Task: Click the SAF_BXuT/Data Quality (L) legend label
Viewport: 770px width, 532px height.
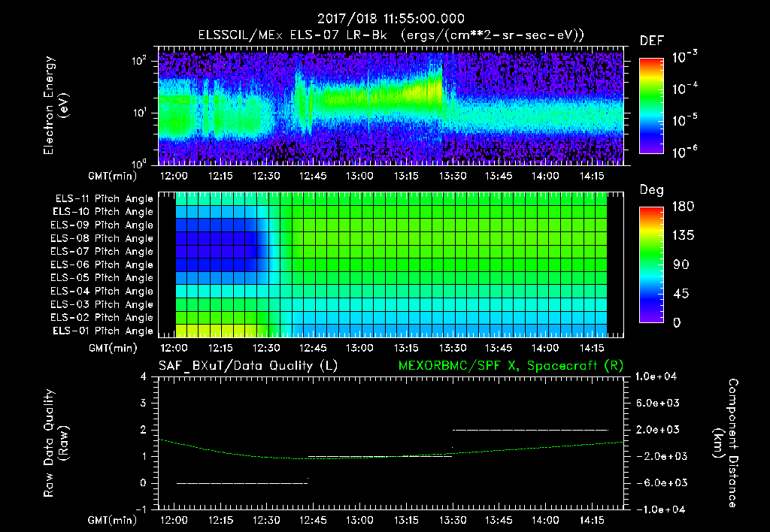Action: [x=248, y=366]
